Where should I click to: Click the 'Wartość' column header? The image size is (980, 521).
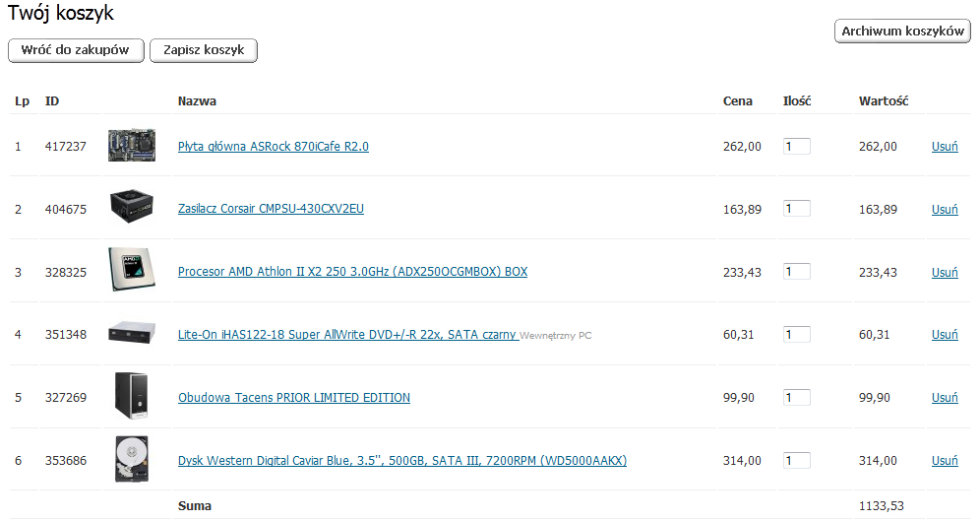(884, 101)
